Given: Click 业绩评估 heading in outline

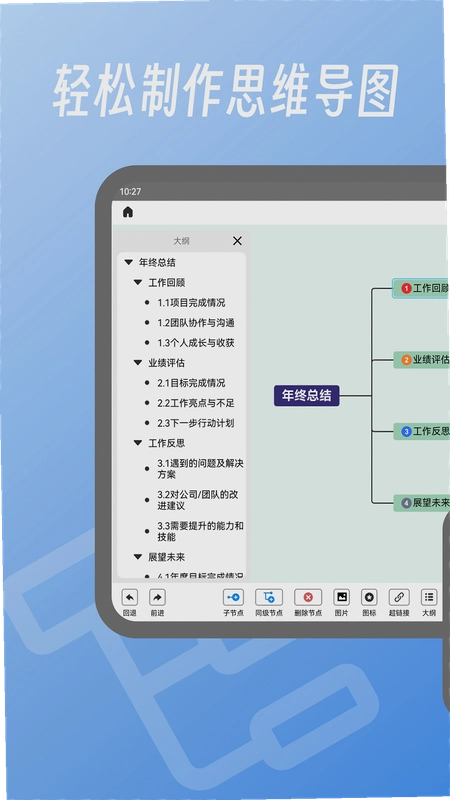Looking at the screenshot, I should [166, 363].
